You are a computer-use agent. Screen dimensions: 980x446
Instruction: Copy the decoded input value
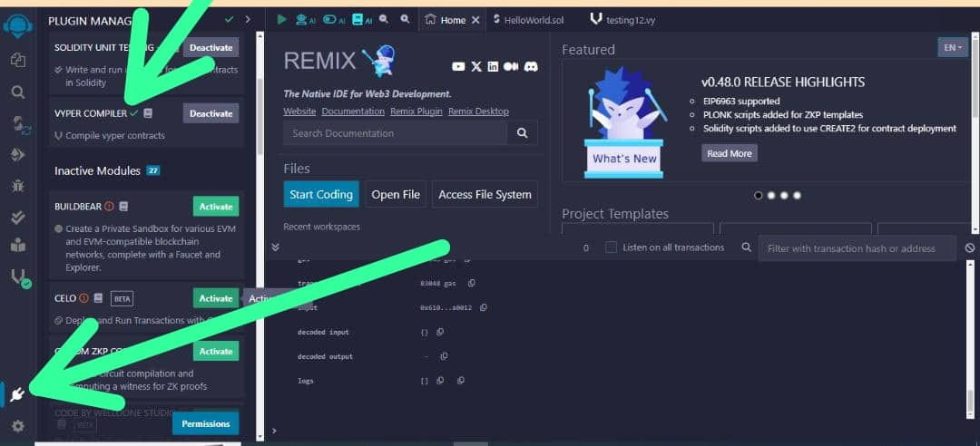click(x=440, y=332)
